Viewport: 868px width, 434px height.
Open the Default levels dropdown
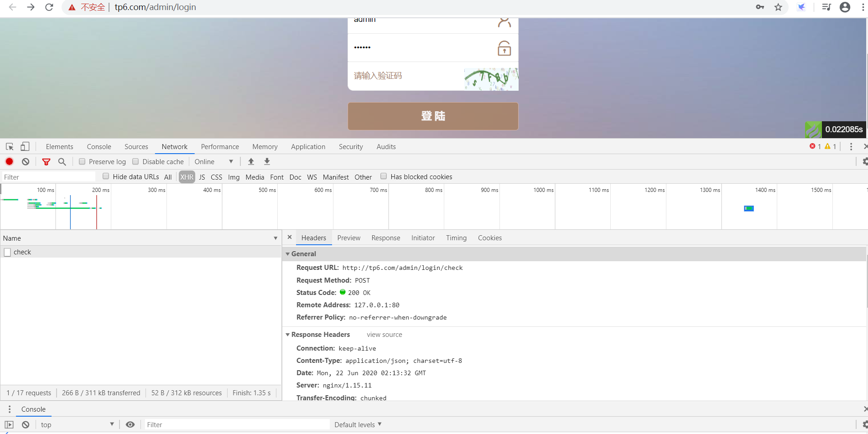(x=358, y=424)
